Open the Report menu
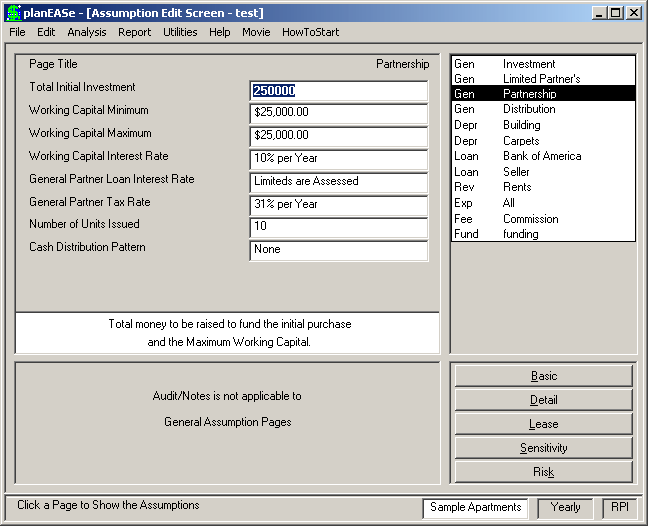Image resolution: width=648 pixels, height=526 pixels. click(134, 32)
